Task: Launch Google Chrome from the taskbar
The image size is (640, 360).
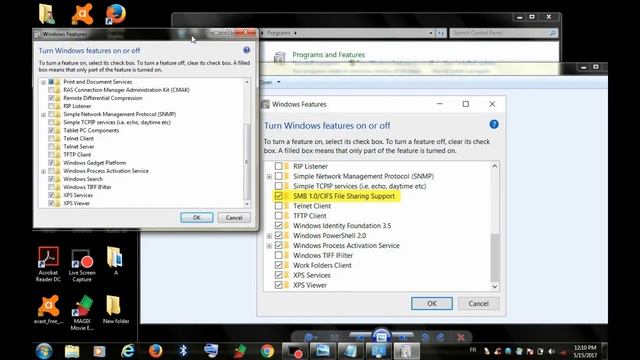Action: [267, 351]
